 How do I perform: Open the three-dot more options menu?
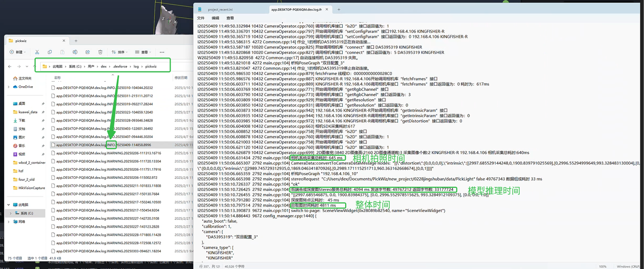pos(162,52)
